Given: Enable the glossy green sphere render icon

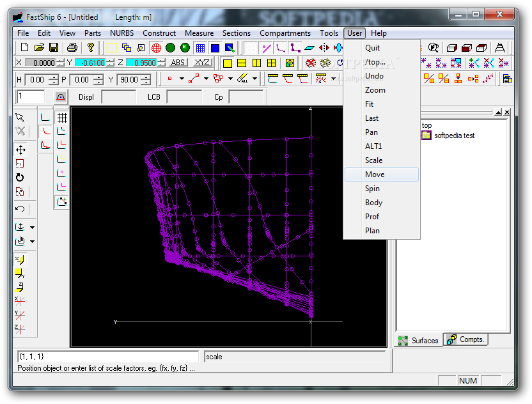Looking at the screenshot, I should click(185, 48).
